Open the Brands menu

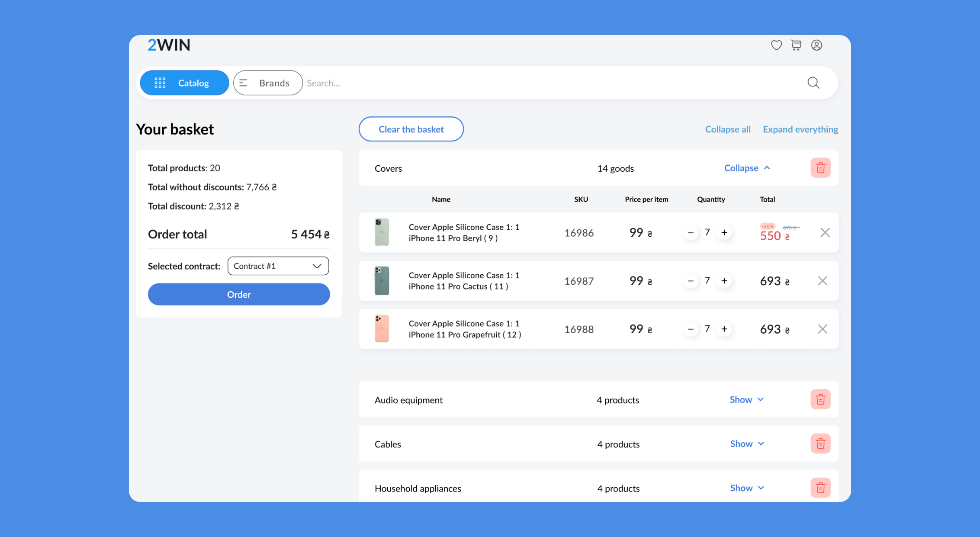point(268,83)
